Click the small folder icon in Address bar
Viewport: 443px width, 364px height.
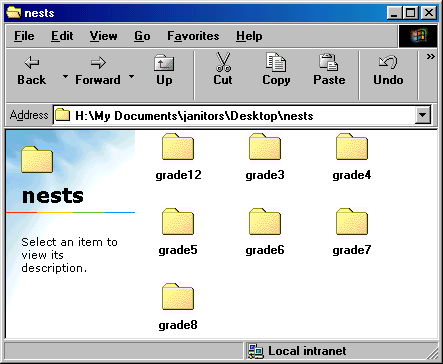(x=62, y=115)
